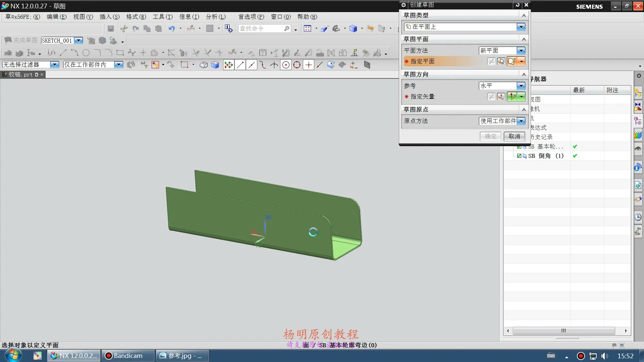Toggle the quadrant point snap option
The image size is (644, 362).
pyautogui.click(x=297, y=65)
